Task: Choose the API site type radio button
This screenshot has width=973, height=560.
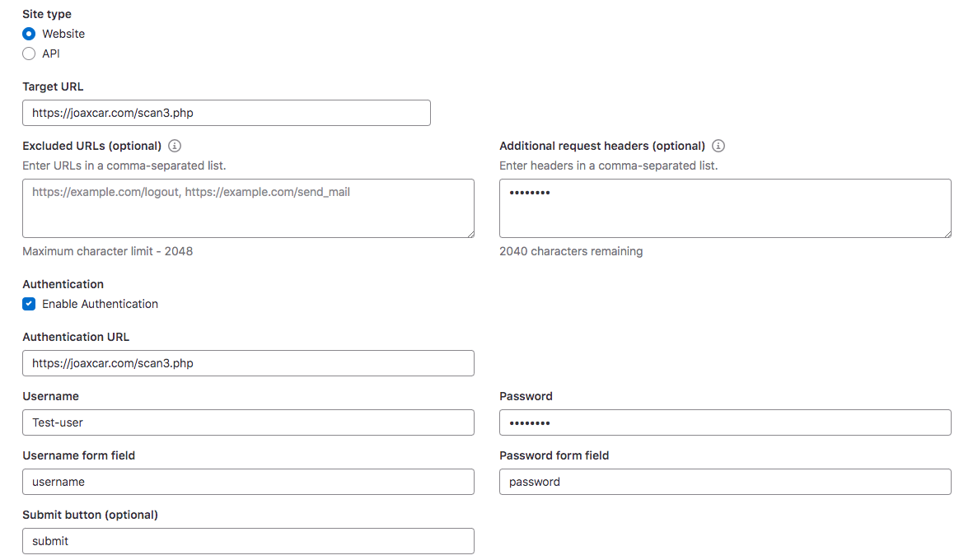Action: click(x=29, y=54)
